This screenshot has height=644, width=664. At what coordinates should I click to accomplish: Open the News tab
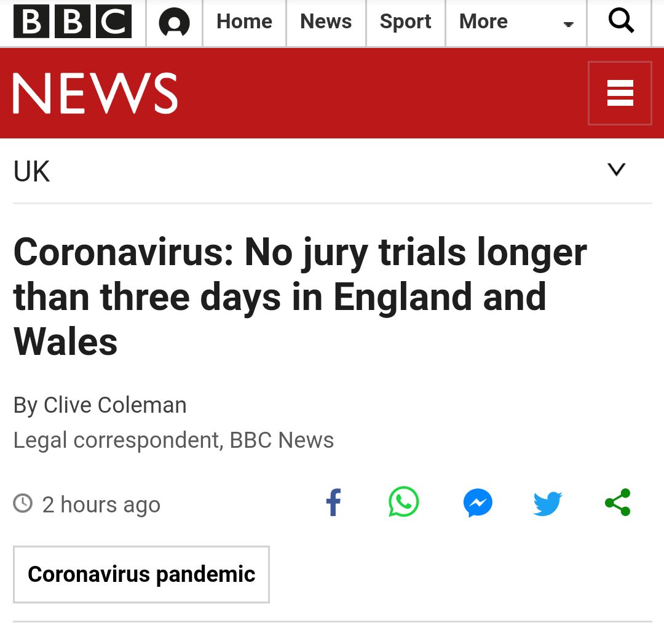click(x=326, y=22)
